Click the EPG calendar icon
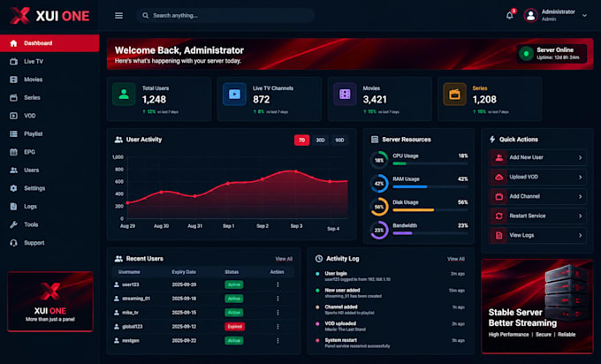This screenshot has width=601, height=364. (13, 152)
